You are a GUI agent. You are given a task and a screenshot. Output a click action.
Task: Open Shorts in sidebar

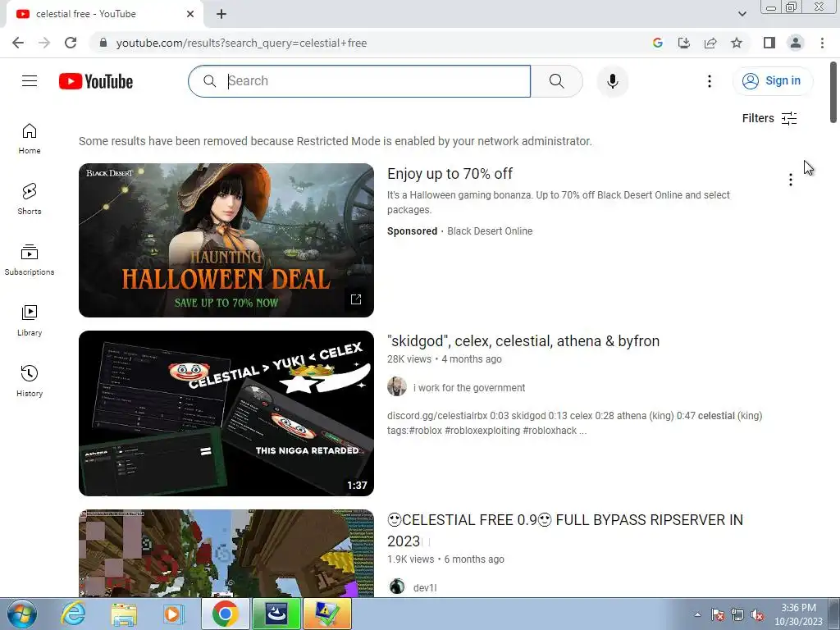click(30, 199)
